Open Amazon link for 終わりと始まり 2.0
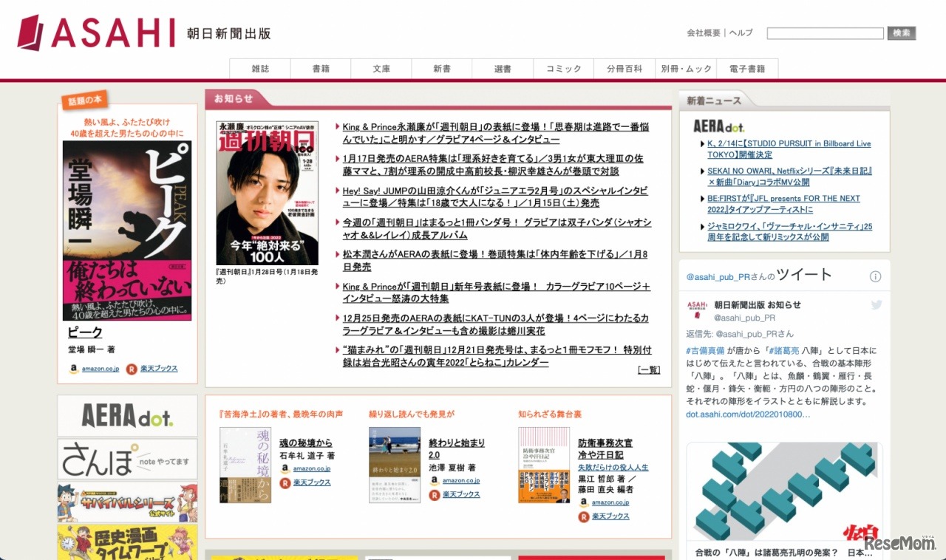The image size is (946, 560). 460,481
